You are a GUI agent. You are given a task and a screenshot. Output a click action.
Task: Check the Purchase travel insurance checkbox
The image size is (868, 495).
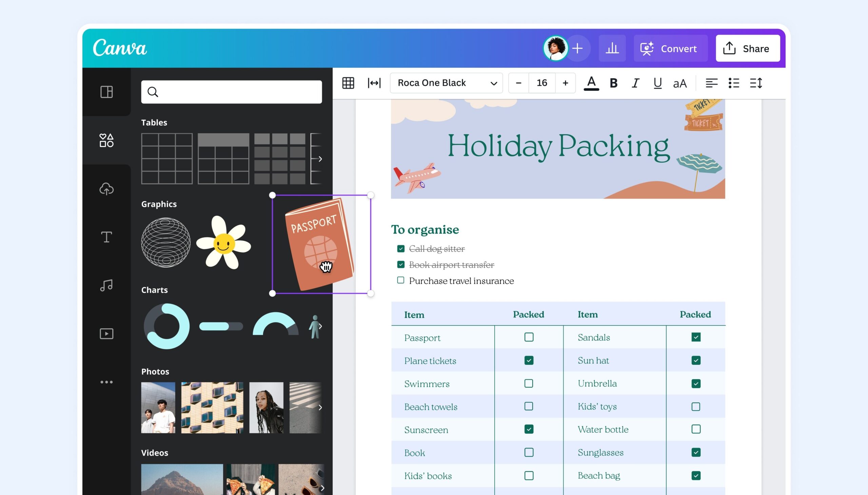(400, 280)
